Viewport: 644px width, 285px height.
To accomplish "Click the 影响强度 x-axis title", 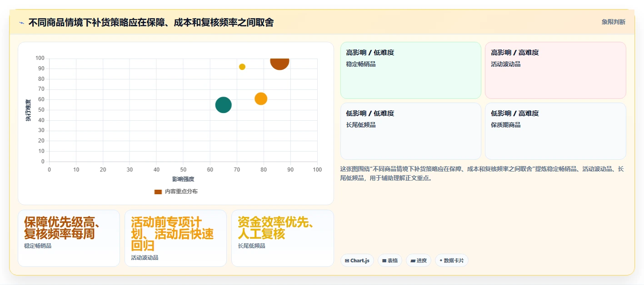I will click(183, 179).
